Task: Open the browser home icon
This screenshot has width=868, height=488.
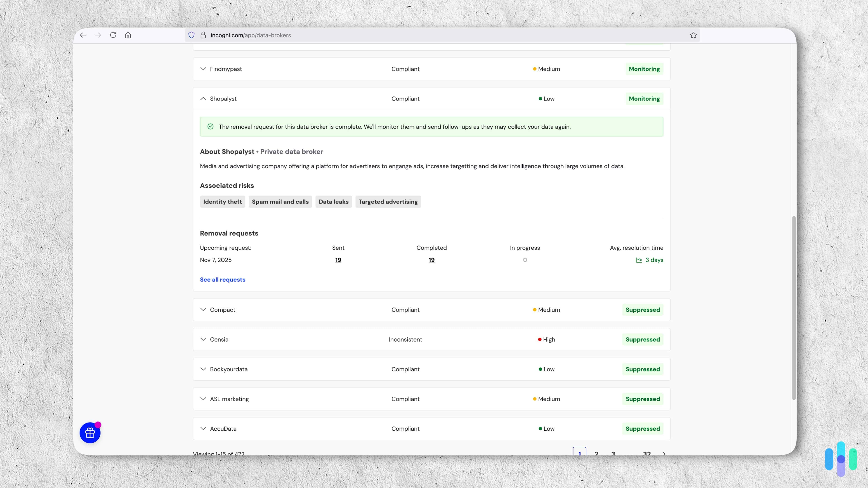Action: pyautogui.click(x=128, y=35)
